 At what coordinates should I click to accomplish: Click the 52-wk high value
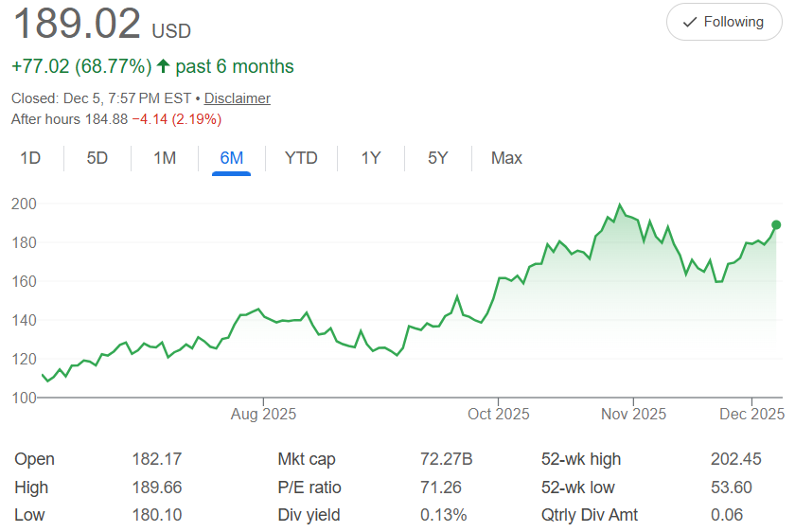pyautogui.click(x=735, y=459)
